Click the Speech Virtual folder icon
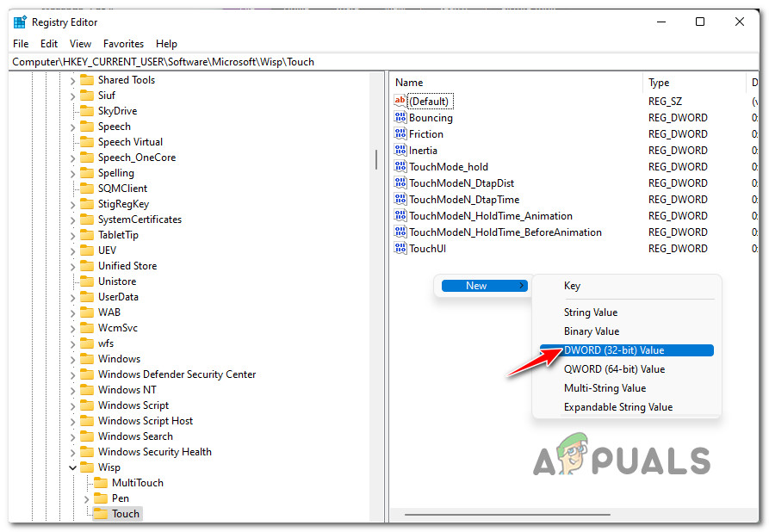 click(87, 142)
